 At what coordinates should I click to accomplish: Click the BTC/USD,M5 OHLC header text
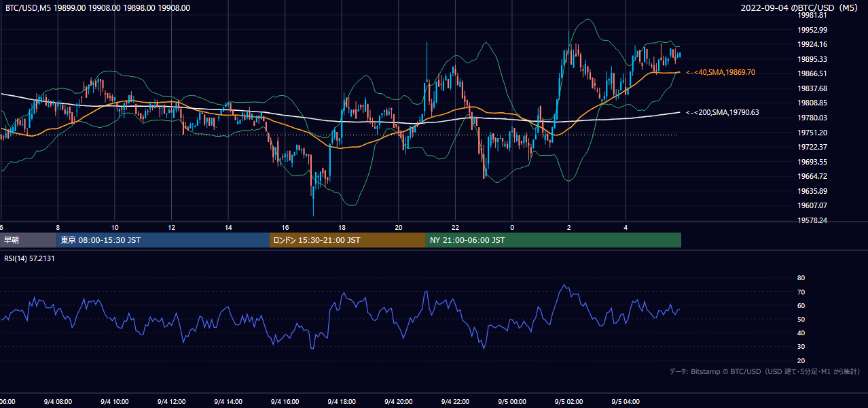(98, 8)
